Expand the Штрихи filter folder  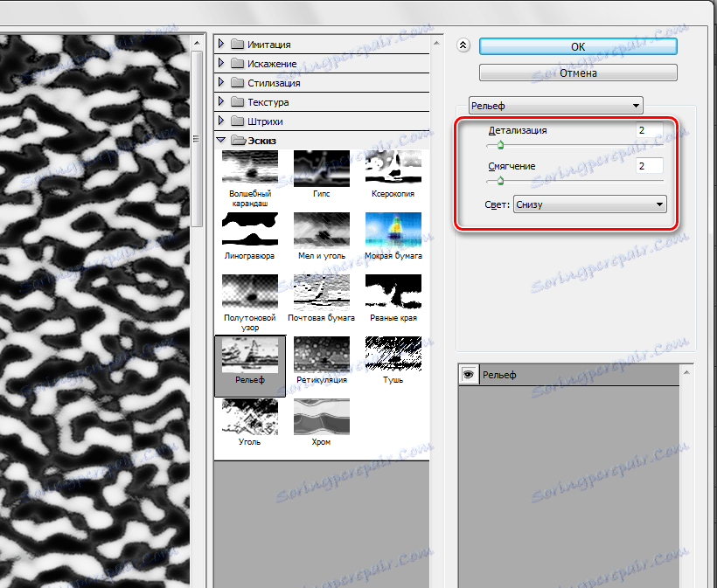(221, 121)
